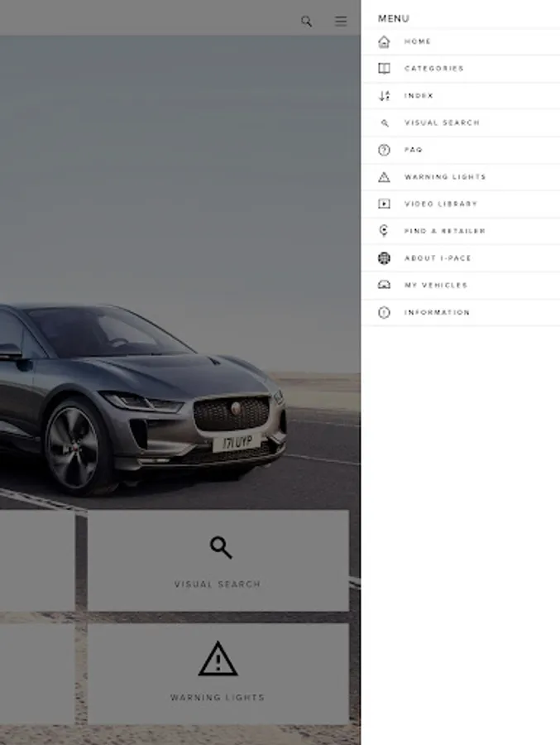Click the Information circle icon

click(x=384, y=312)
